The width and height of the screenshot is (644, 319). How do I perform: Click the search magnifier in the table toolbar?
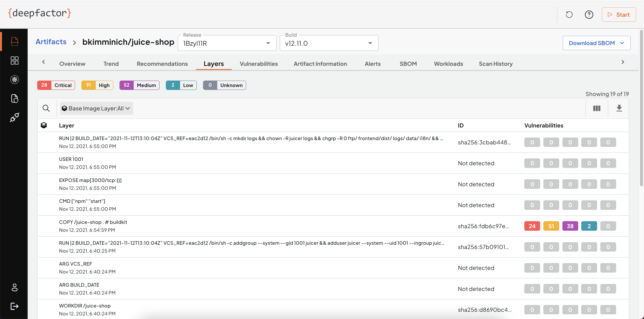46,108
